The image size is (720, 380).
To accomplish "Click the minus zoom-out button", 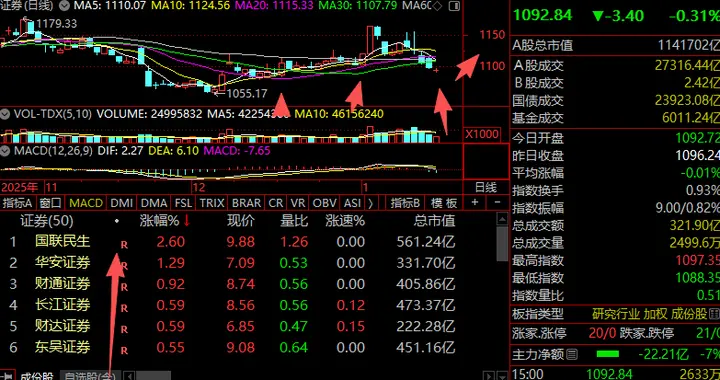I will 497,202.
